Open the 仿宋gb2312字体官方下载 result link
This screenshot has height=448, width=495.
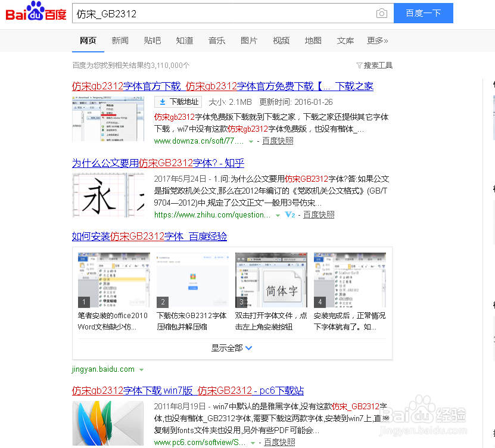(223, 86)
